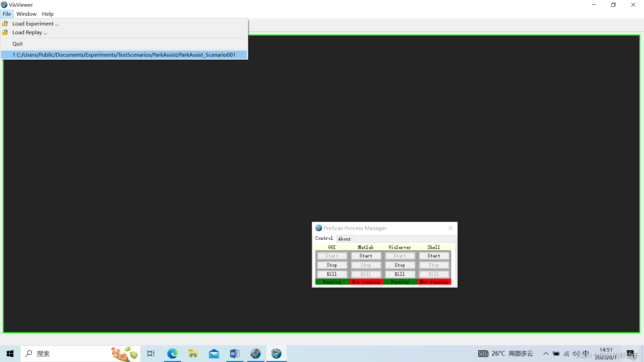Open the Mail app from the taskbar

pyautogui.click(x=214, y=354)
